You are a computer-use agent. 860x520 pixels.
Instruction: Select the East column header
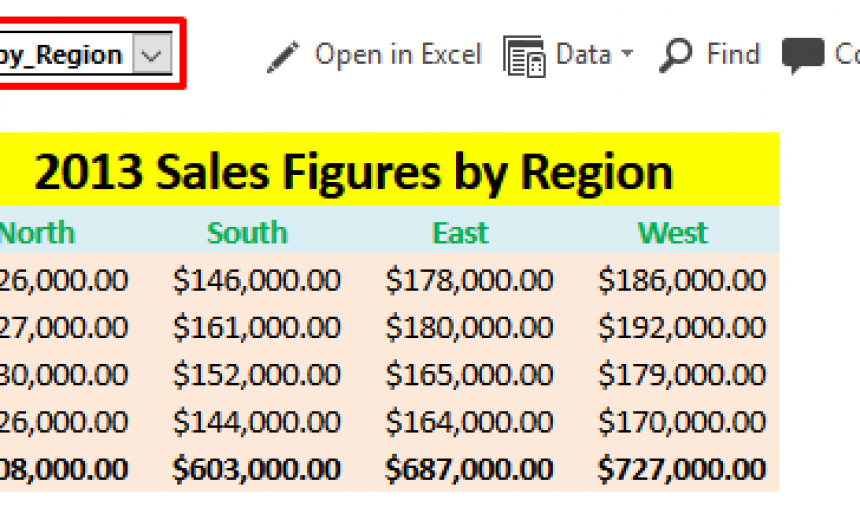[x=460, y=232]
